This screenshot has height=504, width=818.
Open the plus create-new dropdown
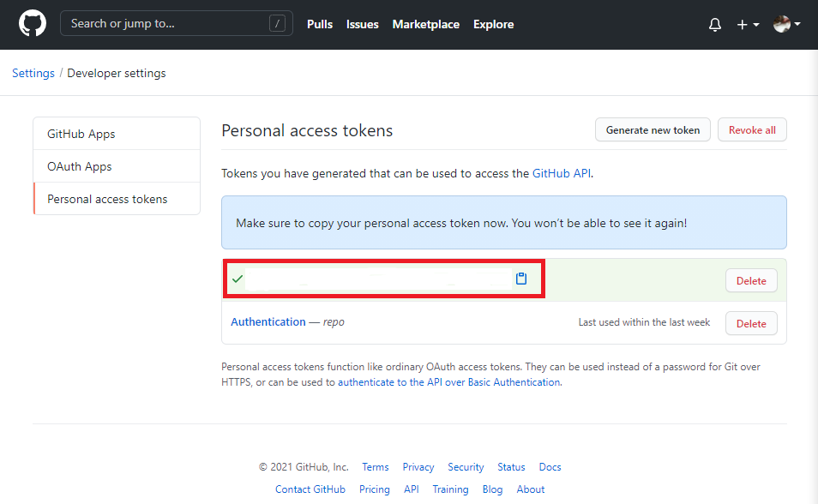point(748,25)
